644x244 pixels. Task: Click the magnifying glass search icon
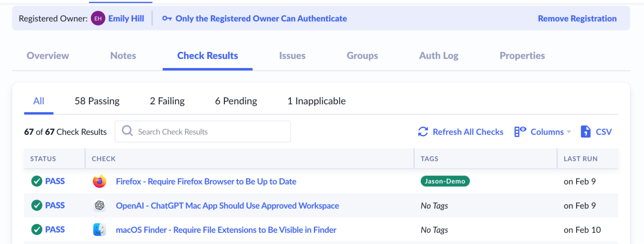click(x=127, y=131)
